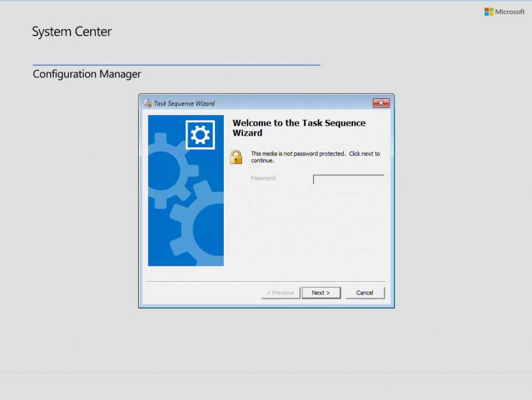The height and width of the screenshot is (400, 532).
Task: Select the Password field label
Action: (263, 178)
